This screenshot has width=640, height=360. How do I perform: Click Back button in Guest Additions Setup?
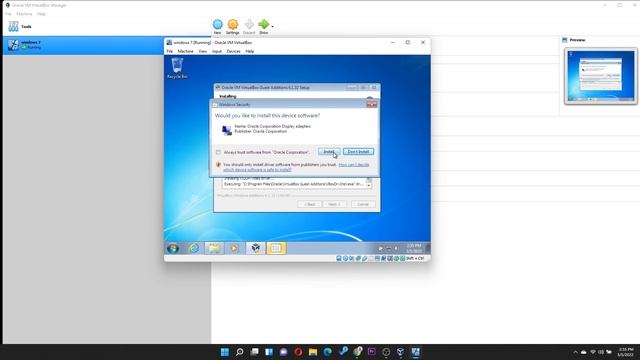coord(309,204)
